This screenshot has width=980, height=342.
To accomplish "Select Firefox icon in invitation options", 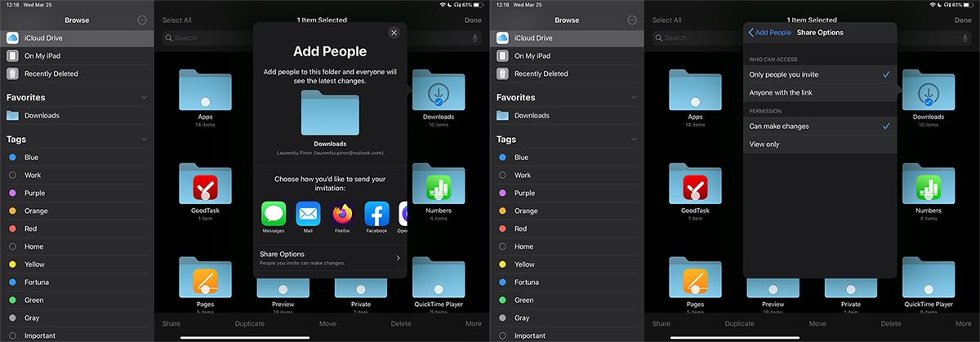I will [342, 215].
